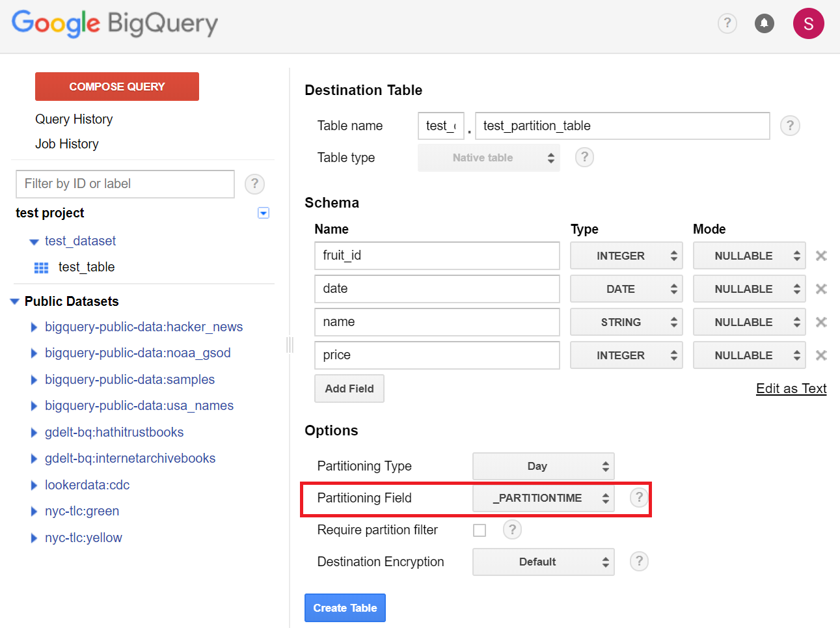Open the user account avatar S
Screen dimensions: 840x628
pyautogui.click(x=809, y=23)
